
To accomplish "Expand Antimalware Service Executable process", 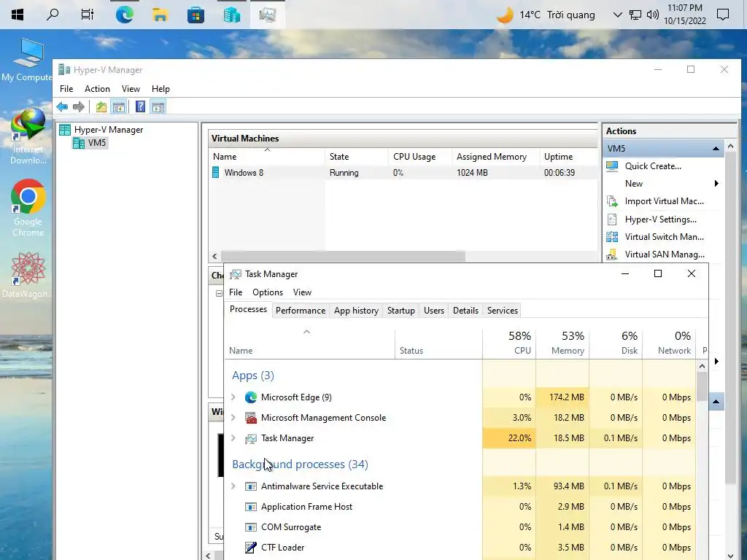I will (x=233, y=486).
